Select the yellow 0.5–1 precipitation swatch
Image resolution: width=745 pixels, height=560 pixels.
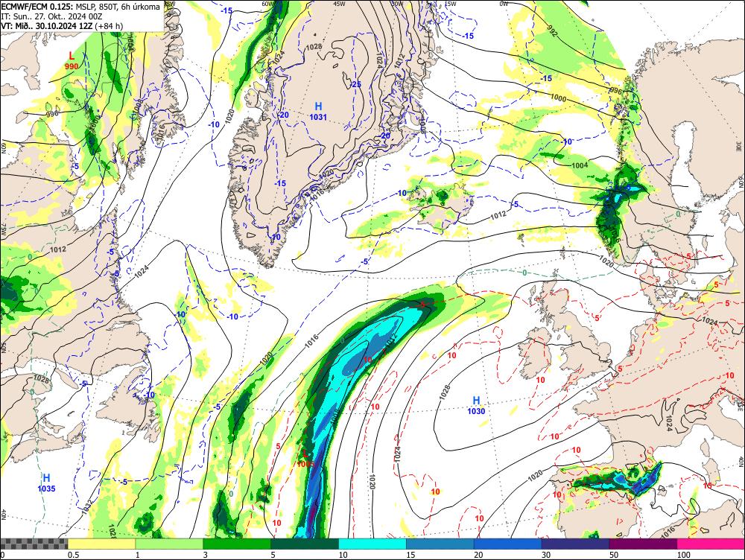click(101, 544)
